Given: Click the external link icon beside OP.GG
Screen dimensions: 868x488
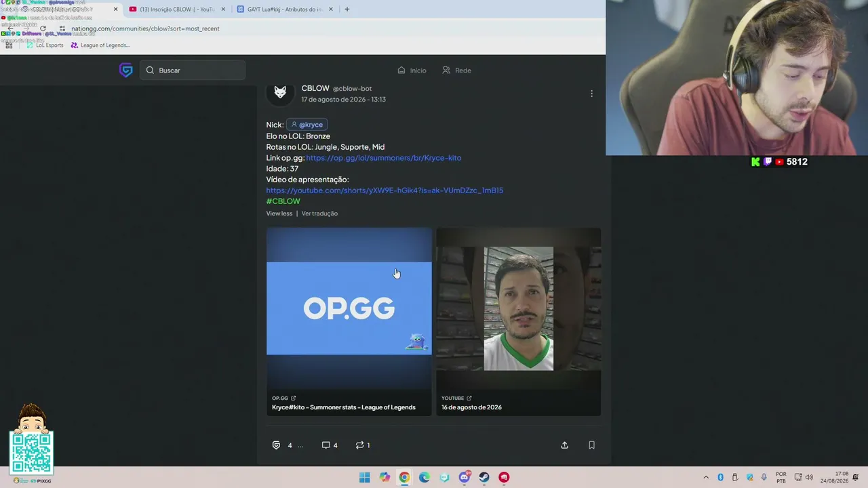Looking at the screenshot, I should click(293, 399).
